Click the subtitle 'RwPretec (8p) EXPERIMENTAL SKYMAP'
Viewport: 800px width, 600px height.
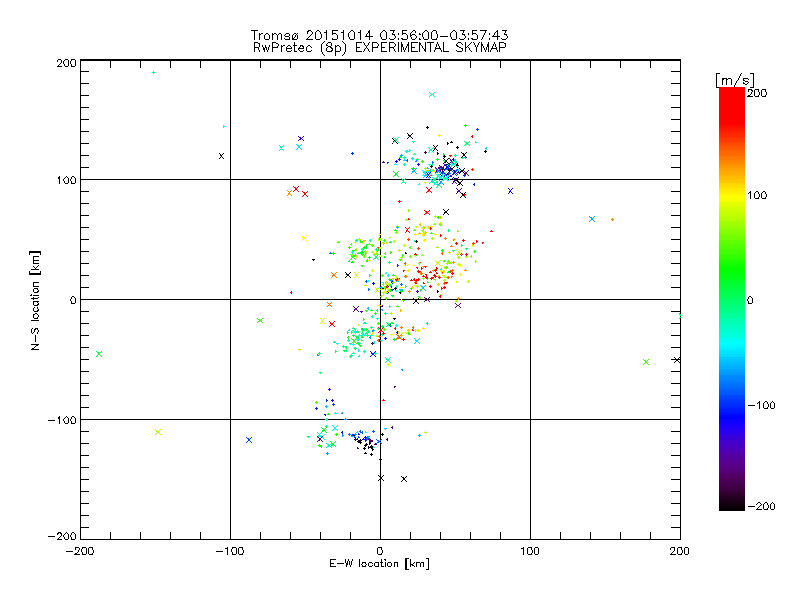[379, 47]
